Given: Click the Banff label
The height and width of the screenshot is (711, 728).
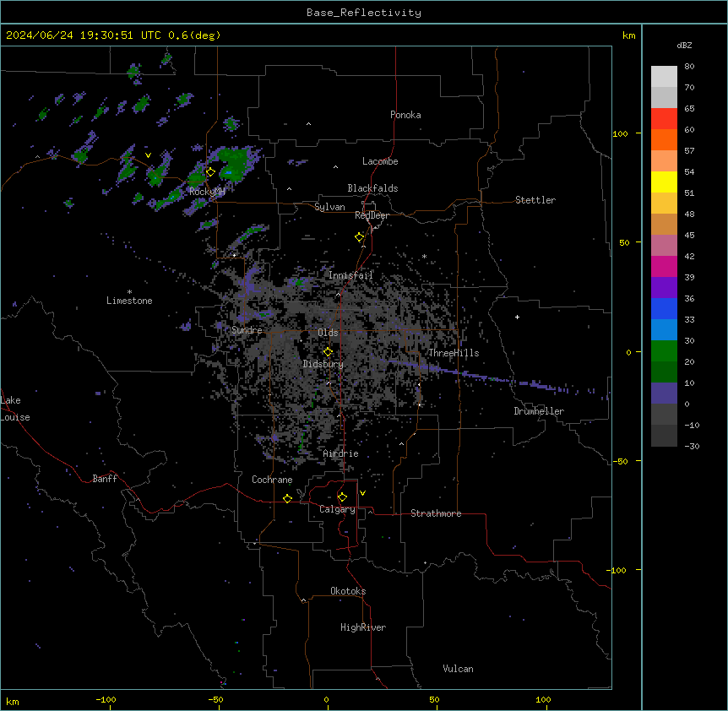Looking at the screenshot, I should click(x=105, y=479).
